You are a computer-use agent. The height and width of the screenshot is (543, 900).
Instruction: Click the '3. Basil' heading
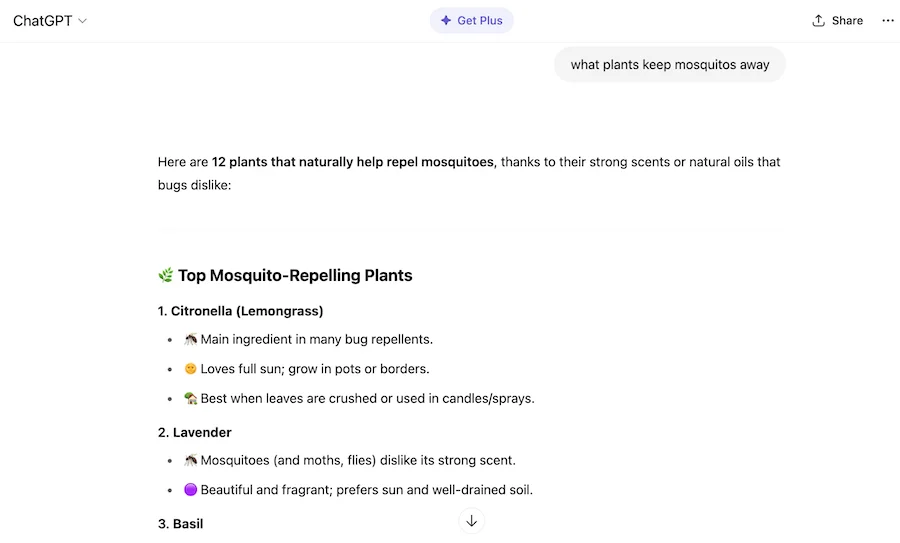pos(180,523)
